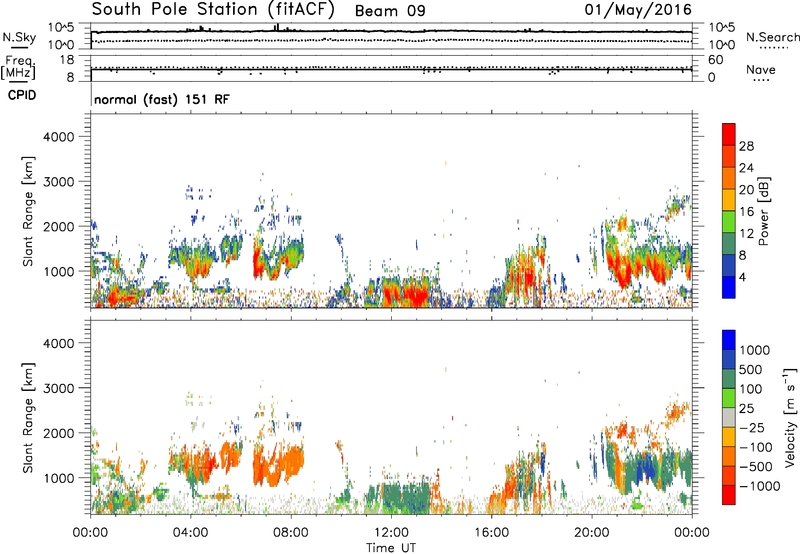Click the Power [dB] colorbar title

pyautogui.click(x=764, y=211)
